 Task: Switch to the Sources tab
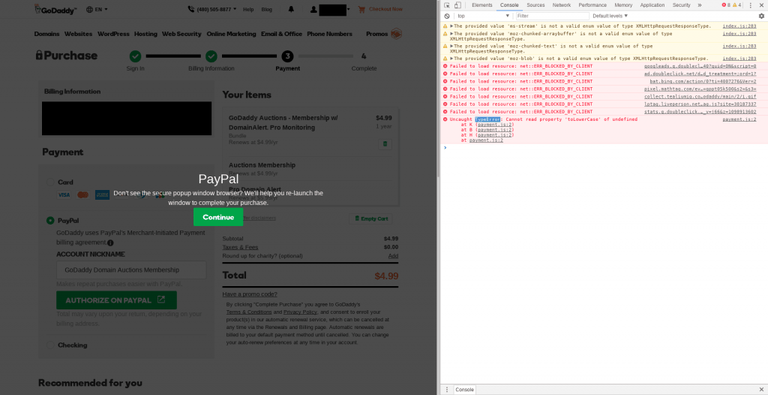click(535, 5)
